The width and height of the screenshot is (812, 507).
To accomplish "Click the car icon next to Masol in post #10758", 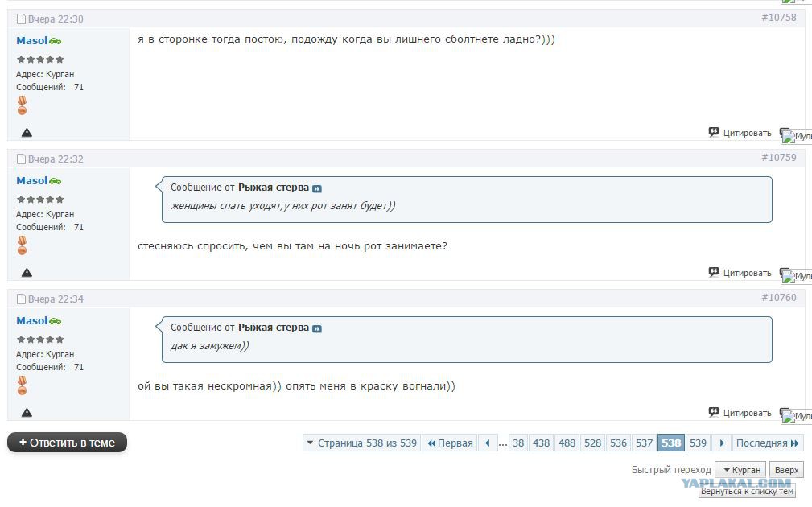I will (55, 41).
